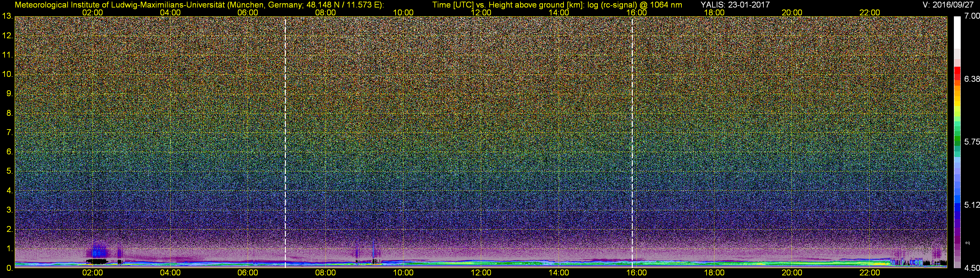Select the 06:00 label on the top time axis
The height and width of the screenshot is (278, 980).
pos(248,12)
